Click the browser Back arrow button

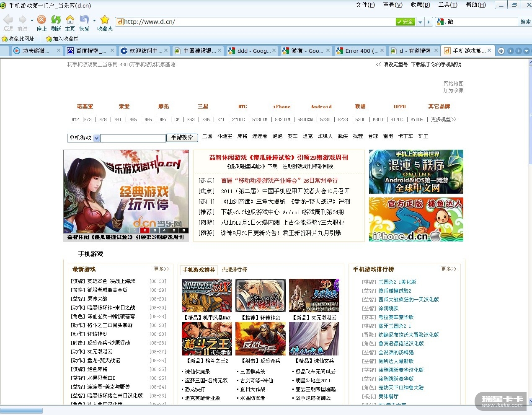pos(8,19)
